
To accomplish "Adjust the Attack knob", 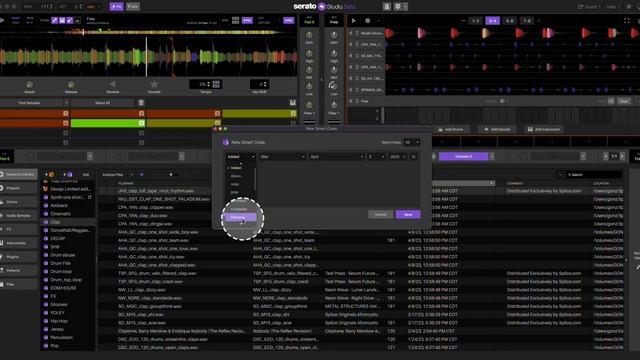I will (29, 85).
